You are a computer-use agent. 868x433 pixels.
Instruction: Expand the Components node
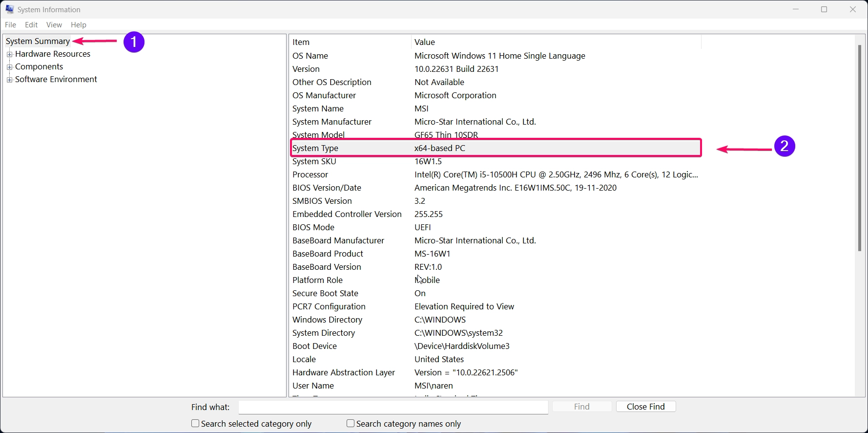(9, 67)
